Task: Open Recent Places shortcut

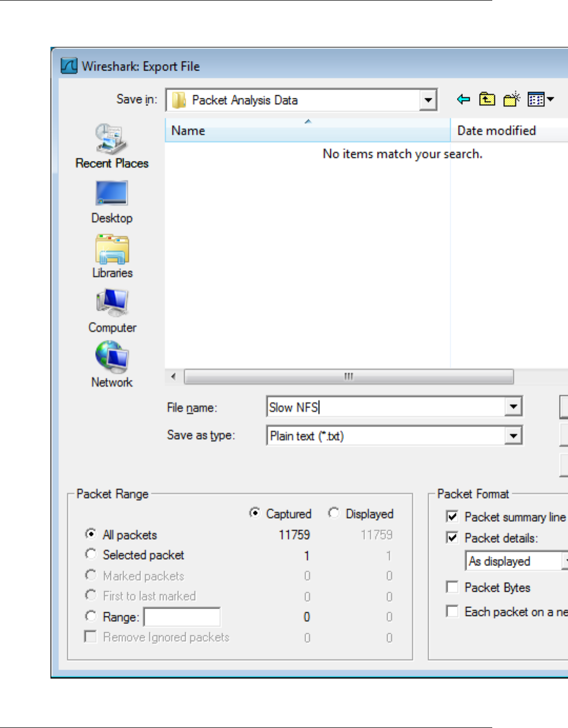Action: point(111,146)
